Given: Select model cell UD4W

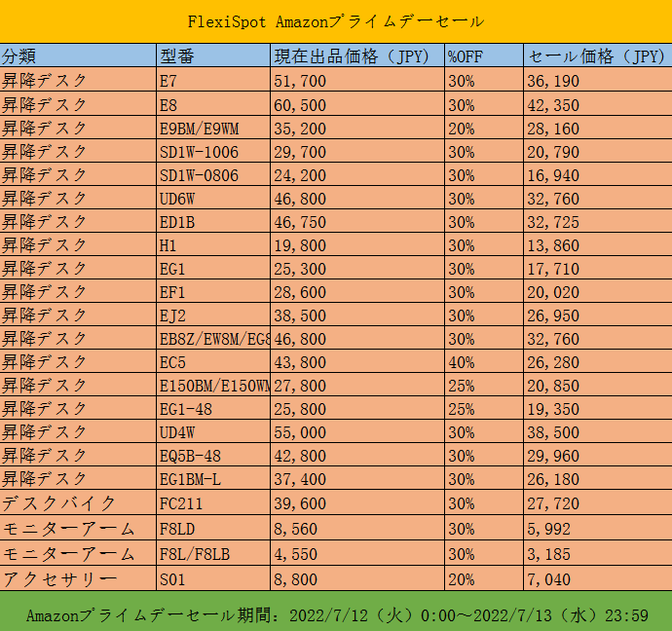Looking at the screenshot, I should pyautogui.click(x=213, y=431).
